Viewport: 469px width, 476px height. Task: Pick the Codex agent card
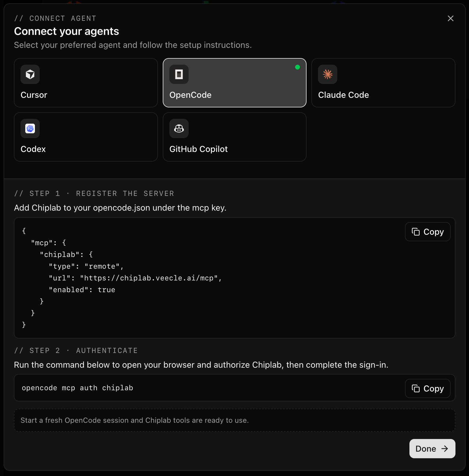86,137
